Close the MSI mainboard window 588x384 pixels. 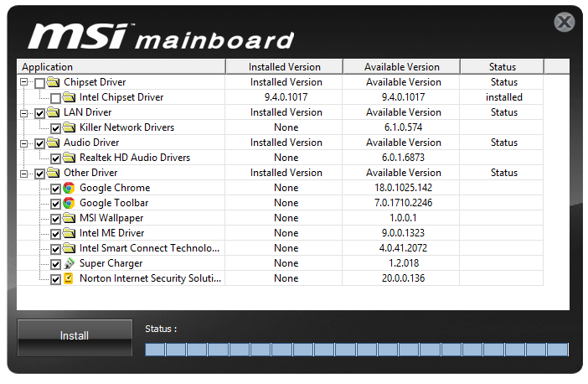click(565, 22)
